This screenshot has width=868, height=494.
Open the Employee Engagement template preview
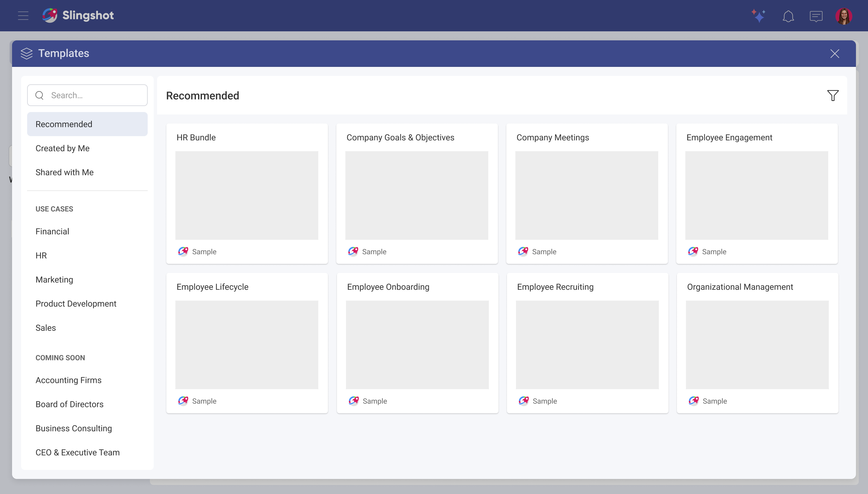(757, 195)
